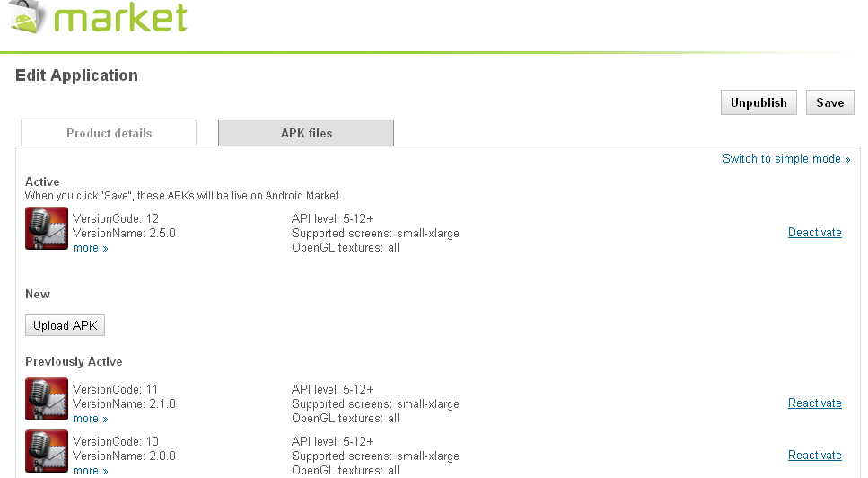Switch to the Product details tab

pyautogui.click(x=109, y=133)
